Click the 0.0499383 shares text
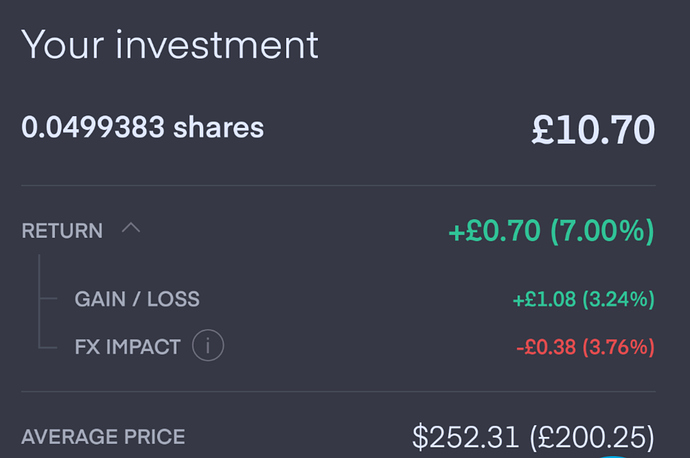 142,128
